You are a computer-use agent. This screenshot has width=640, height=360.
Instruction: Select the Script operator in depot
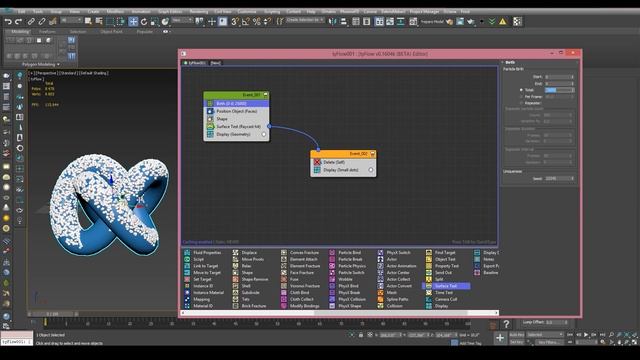point(198,259)
